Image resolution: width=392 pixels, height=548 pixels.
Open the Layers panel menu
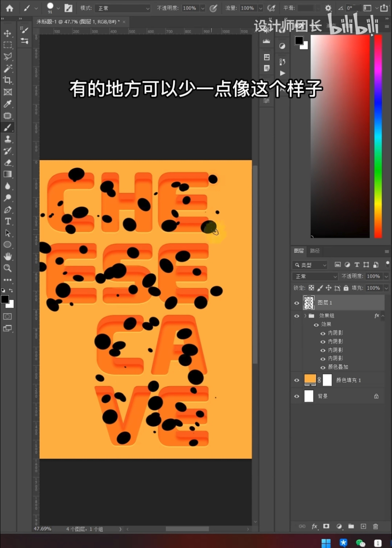(387, 251)
